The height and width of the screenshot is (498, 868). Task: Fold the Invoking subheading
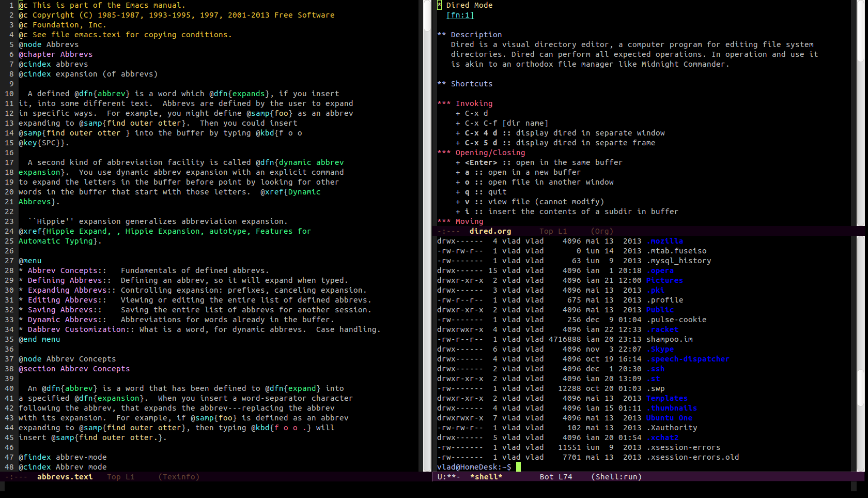tap(465, 103)
